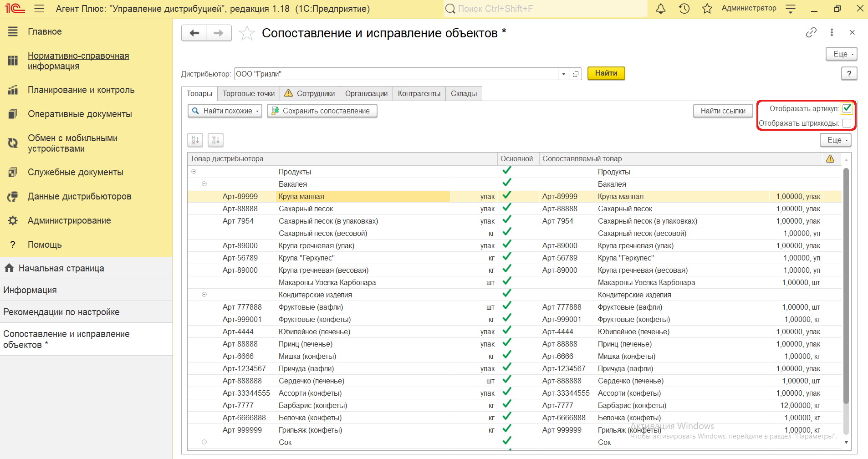Image resolution: width=868 pixels, height=459 pixels.
Task: Open the Дистрибьютор dropdown arrow
Action: (x=564, y=74)
